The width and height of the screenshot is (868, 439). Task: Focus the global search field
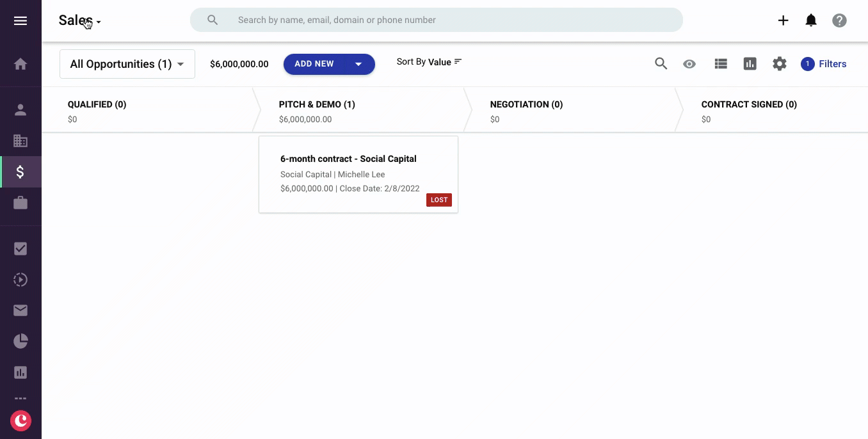point(437,20)
